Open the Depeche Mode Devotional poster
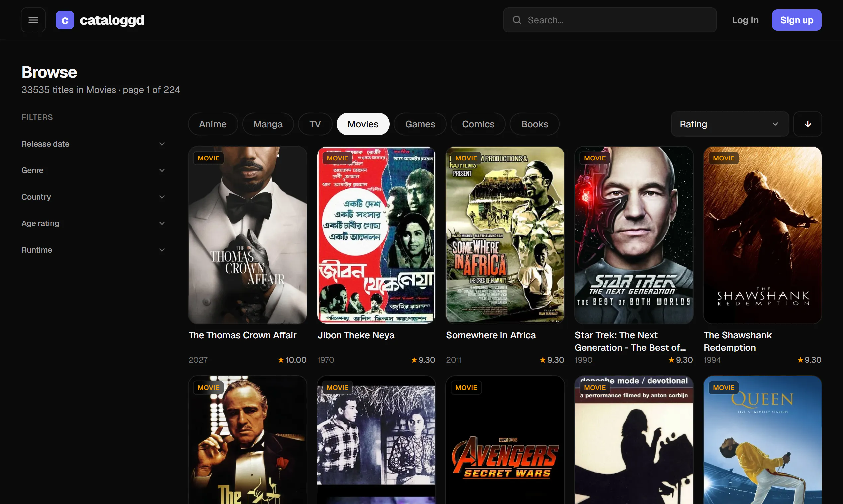 click(634, 440)
